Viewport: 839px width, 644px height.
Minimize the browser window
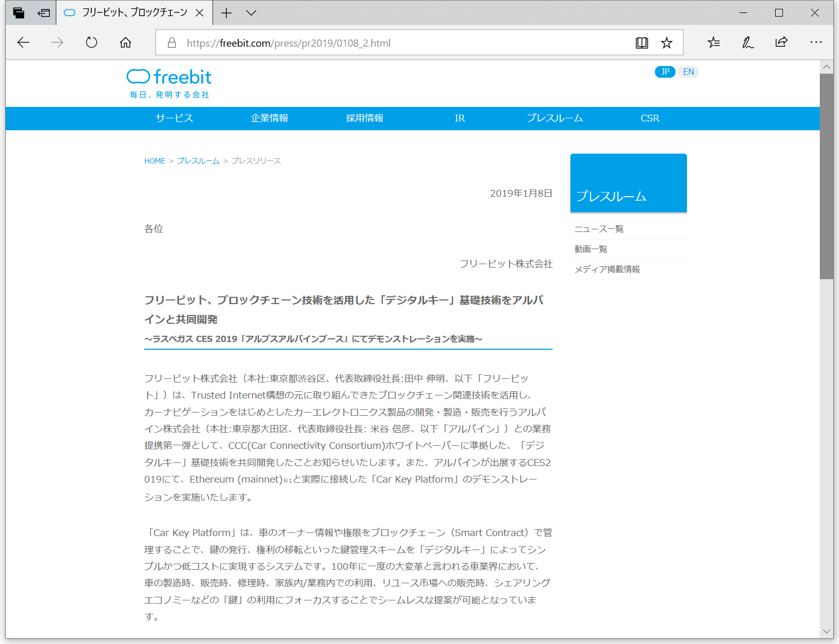click(x=743, y=13)
